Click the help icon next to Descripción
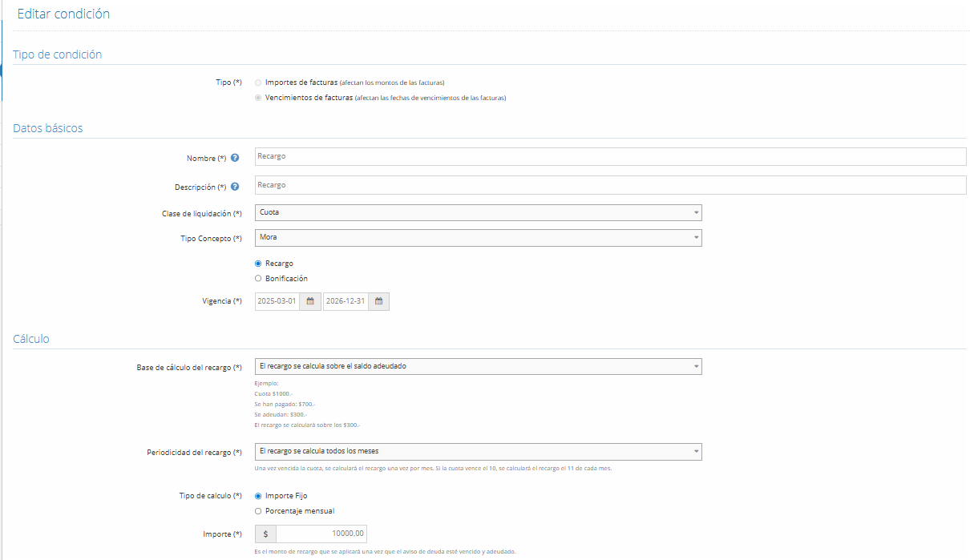The height and width of the screenshot is (560, 970). (235, 187)
